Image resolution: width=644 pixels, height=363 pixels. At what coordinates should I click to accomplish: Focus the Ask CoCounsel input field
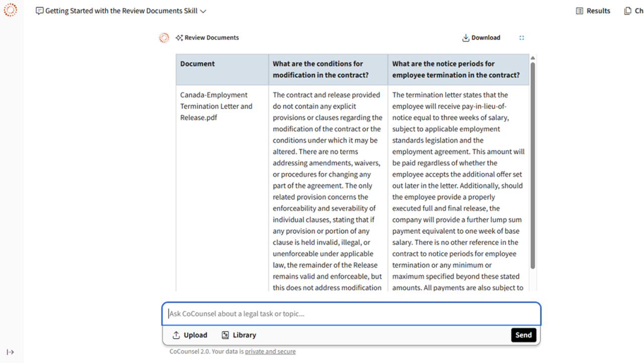[x=351, y=314]
